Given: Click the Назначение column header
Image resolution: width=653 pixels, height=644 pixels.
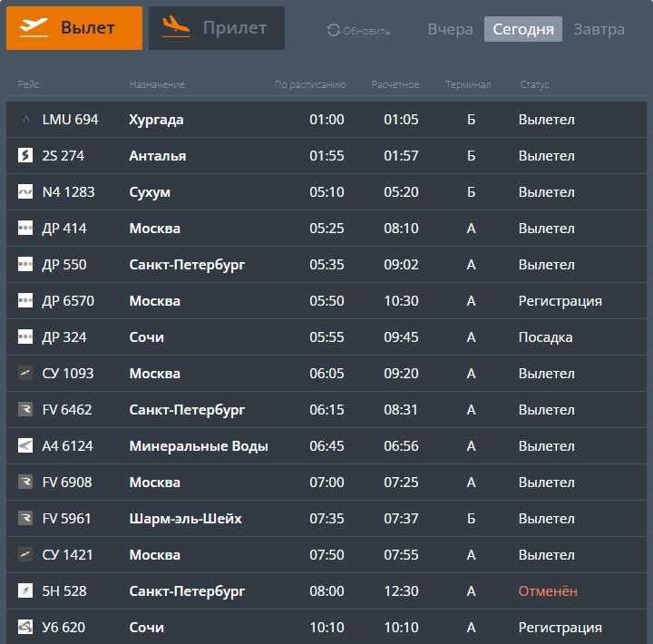Looking at the screenshot, I should pos(157,84).
